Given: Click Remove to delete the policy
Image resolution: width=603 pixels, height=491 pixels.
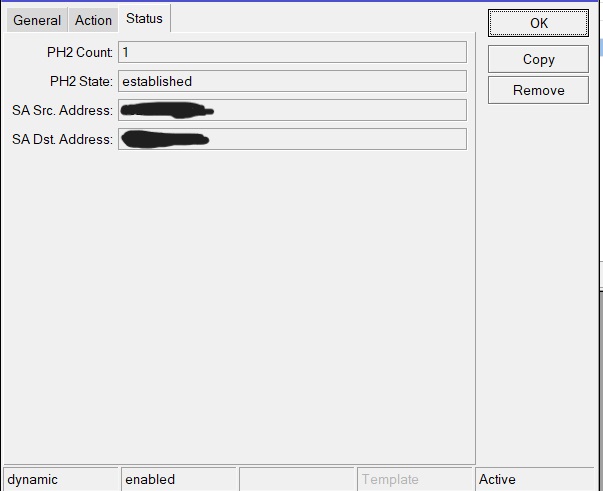Looking at the screenshot, I should [538, 90].
